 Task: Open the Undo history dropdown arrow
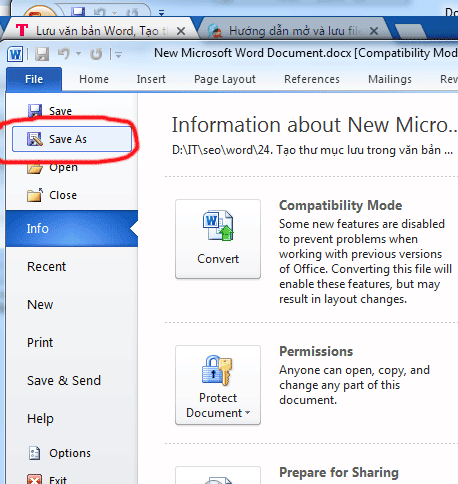point(79,54)
